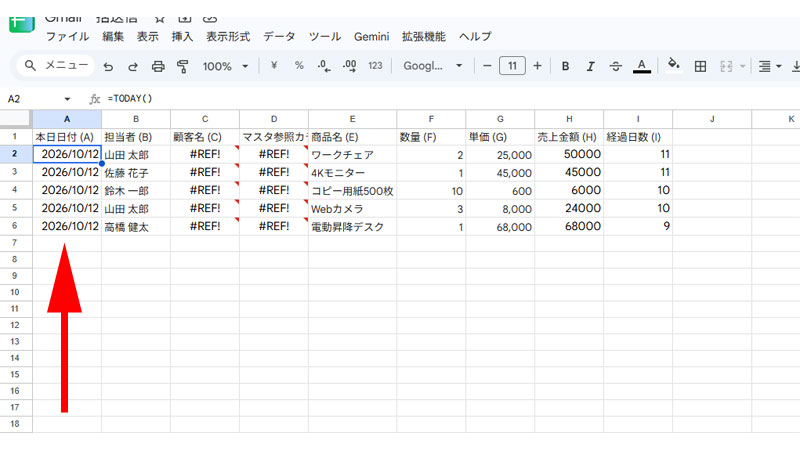
Task: Select column E header
Action: coord(352,119)
